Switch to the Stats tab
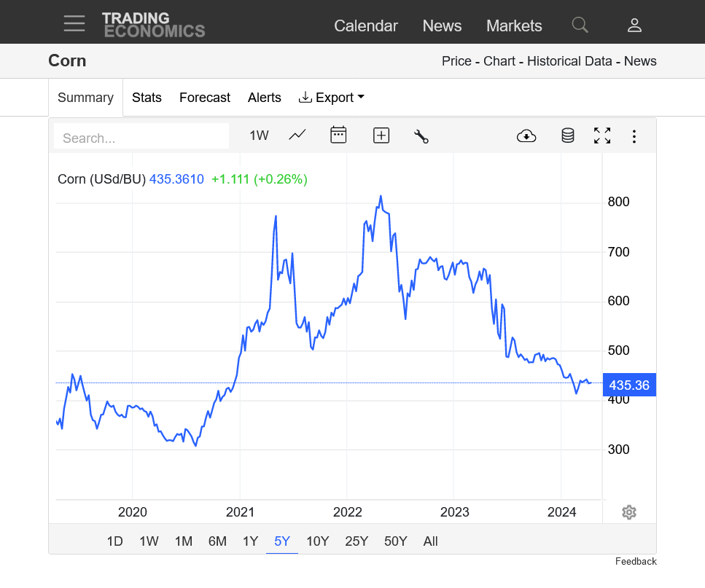705x588 pixels. tap(147, 98)
